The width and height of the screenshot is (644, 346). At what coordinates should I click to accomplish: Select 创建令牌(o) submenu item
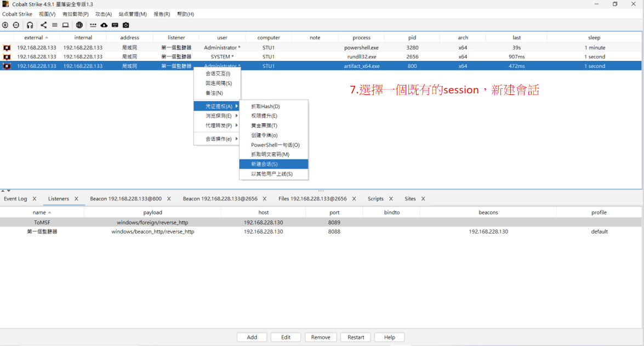[x=273, y=135]
